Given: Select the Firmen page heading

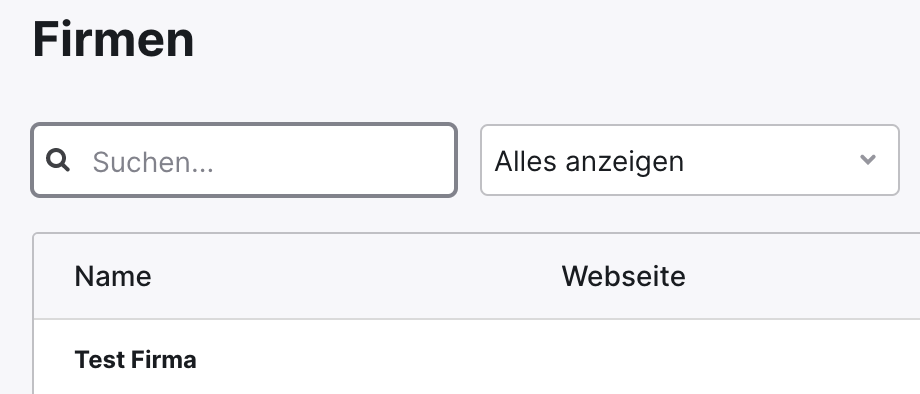Looking at the screenshot, I should (113, 39).
